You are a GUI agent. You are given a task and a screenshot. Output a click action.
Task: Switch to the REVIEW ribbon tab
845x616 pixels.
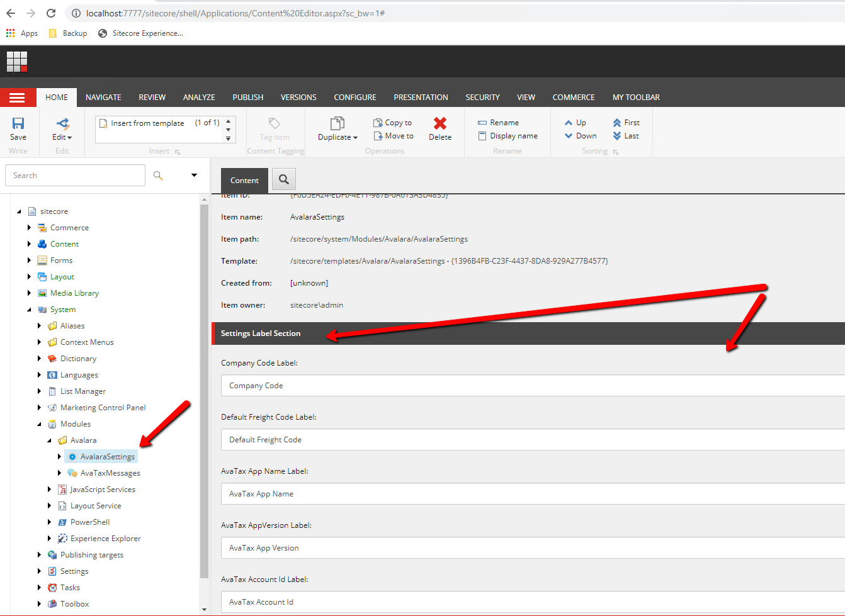(x=152, y=98)
